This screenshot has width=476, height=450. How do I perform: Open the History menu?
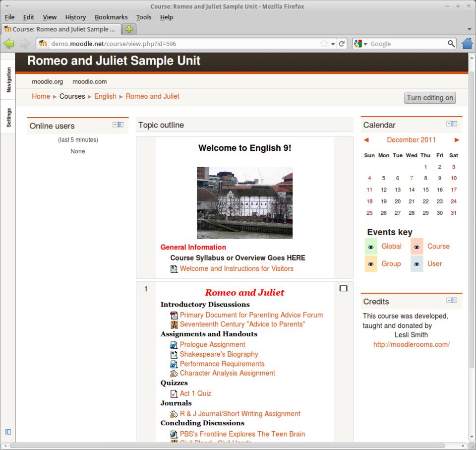pos(75,17)
